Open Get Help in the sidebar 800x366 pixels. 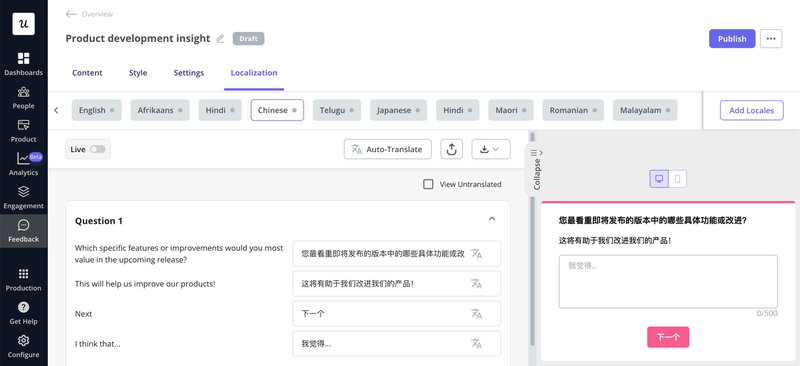[x=23, y=313]
